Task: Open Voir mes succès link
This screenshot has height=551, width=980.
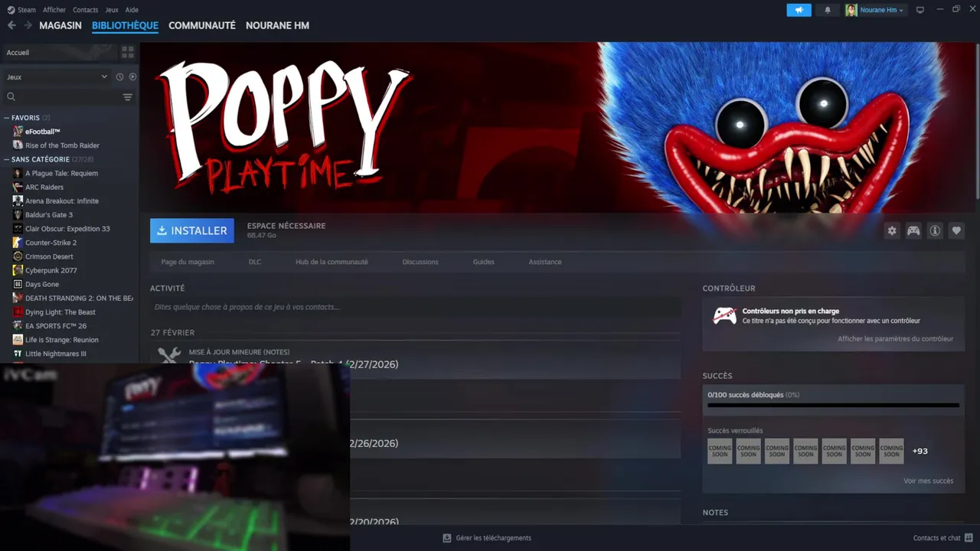Action: 928,481
